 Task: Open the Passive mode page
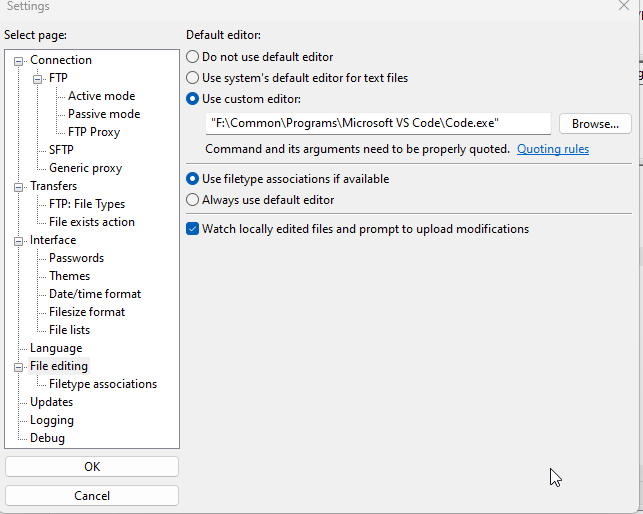click(104, 114)
